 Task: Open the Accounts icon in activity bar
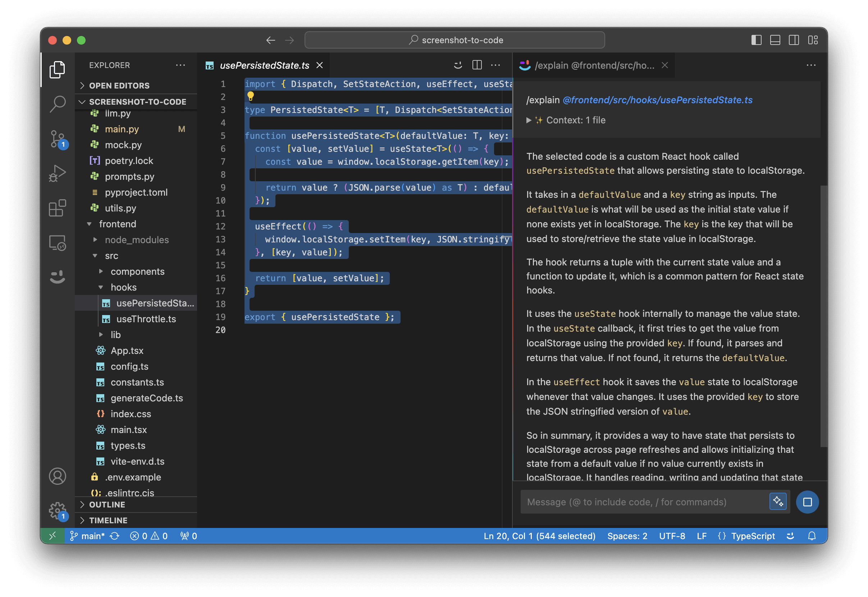point(57,477)
